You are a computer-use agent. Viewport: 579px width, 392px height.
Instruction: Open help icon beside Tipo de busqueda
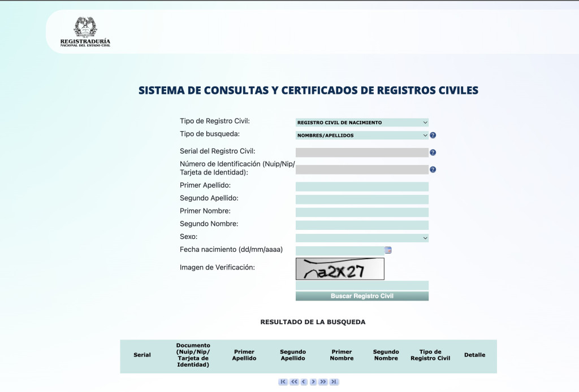click(433, 136)
